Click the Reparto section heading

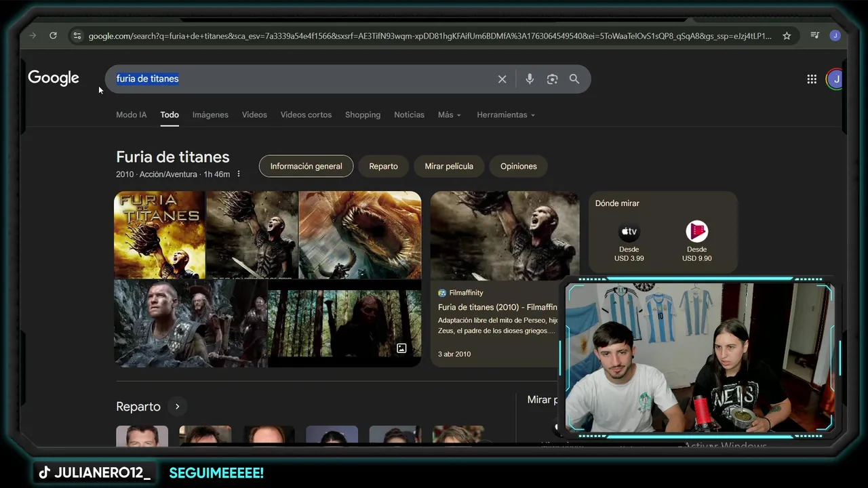click(x=138, y=407)
